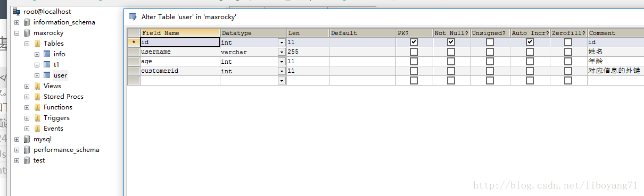The image size is (644, 196).
Task: Check PK in the empty new row
Action: pyautogui.click(x=414, y=80)
